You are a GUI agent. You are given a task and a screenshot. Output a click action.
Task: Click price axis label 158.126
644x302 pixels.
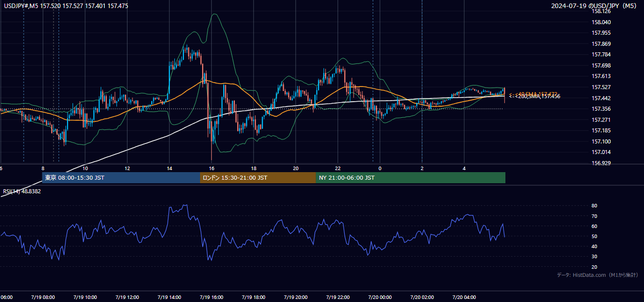pos(601,11)
